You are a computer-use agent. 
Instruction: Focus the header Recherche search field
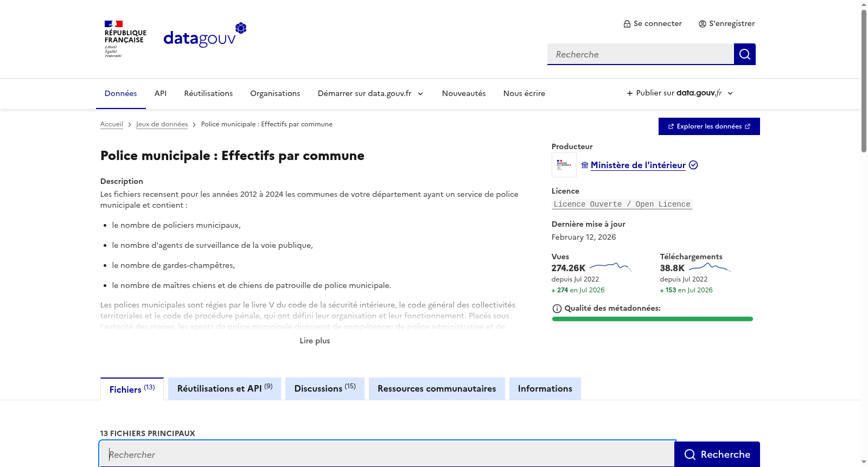[x=641, y=54]
